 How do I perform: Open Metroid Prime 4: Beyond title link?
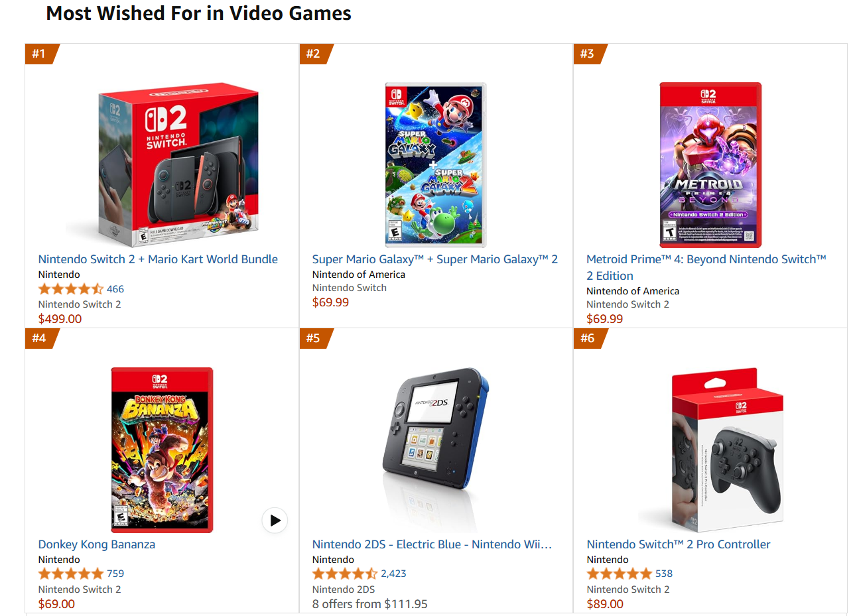pyautogui.click(x=706, y=267)
